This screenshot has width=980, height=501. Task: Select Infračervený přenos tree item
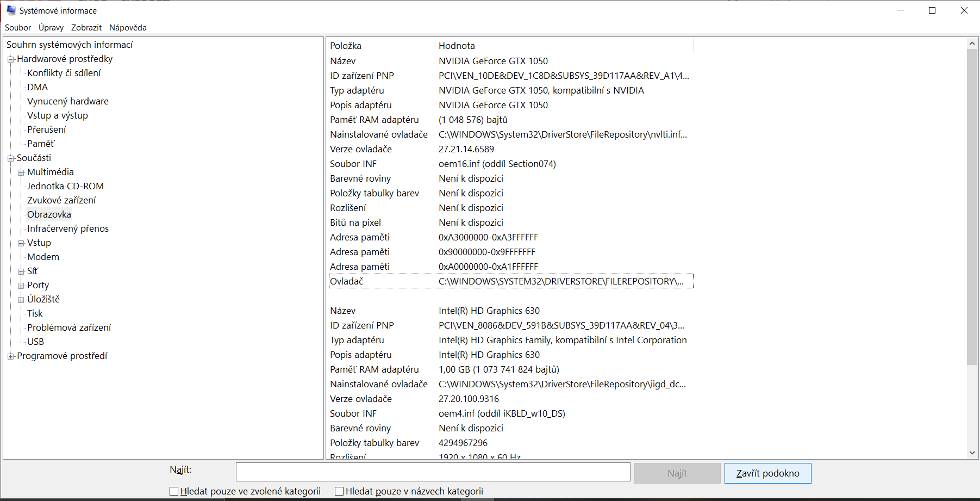68,228
